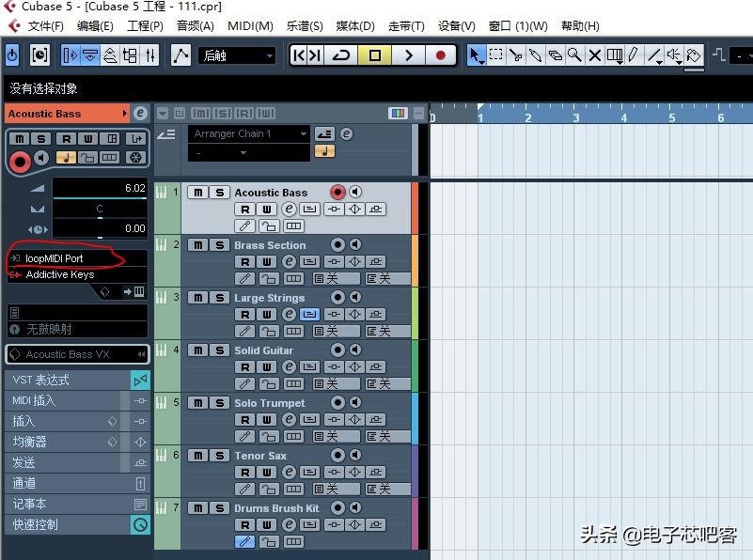Image resolution: width=753 pixels, height=560 pixels.
Task: Open the 音频(A) menu
Action: [x=195, y=26]
